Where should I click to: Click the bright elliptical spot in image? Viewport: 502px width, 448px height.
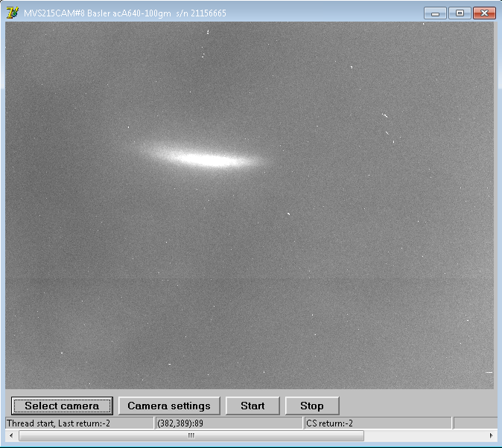(x=203, y=158)
